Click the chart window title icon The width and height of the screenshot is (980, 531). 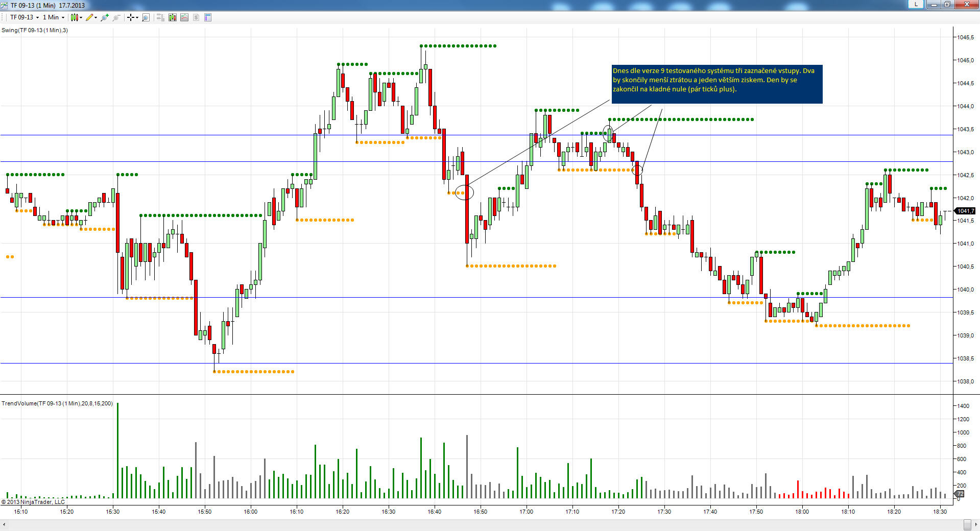[x=5, y=5]
